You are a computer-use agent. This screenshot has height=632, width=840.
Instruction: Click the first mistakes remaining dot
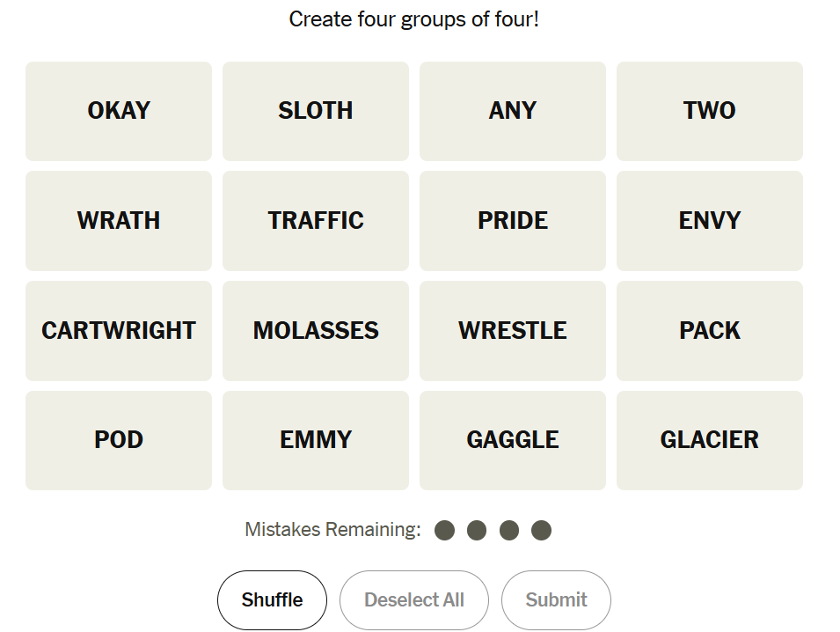pos(445,530)
